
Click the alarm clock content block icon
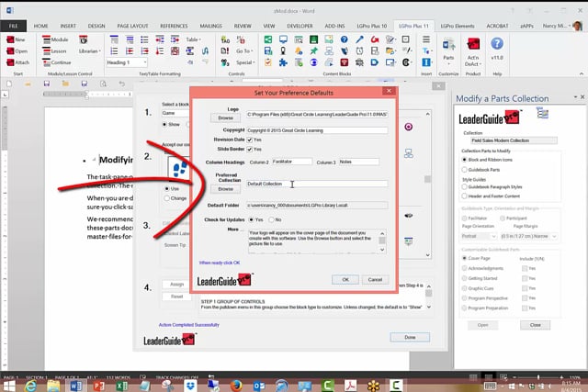(x=359, y=51)
